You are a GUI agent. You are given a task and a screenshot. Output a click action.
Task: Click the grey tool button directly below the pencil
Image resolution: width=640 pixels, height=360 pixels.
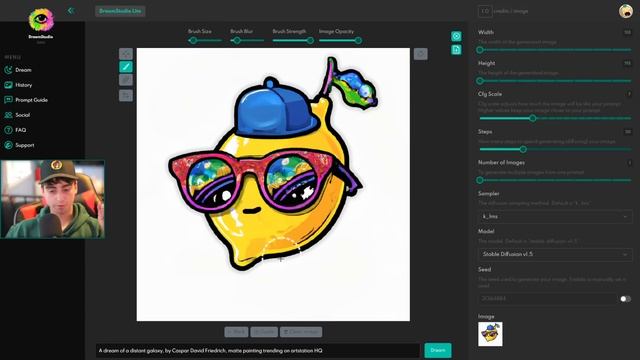[x=126, y=80]
